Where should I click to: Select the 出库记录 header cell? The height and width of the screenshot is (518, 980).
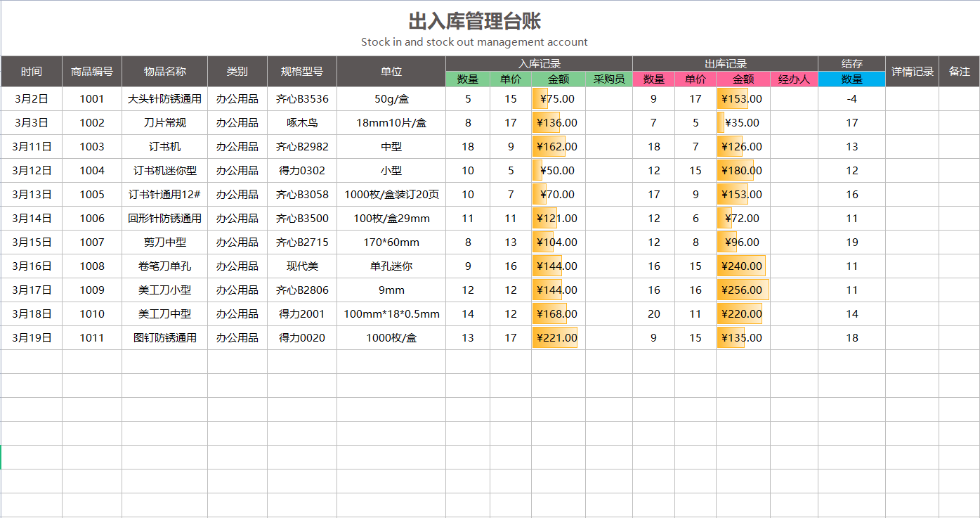click(724, 63)
